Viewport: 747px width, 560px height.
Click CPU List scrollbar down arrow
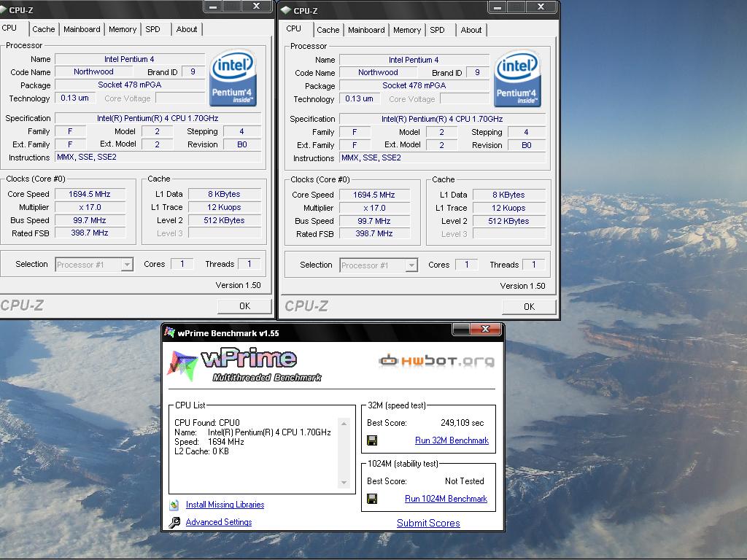tap(344, 483)
